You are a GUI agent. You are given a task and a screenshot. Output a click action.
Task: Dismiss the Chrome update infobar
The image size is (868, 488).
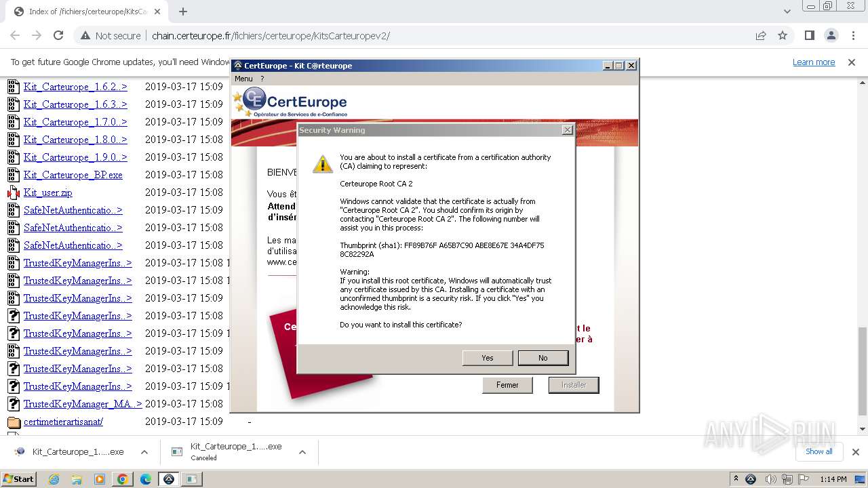pos(852,62)
